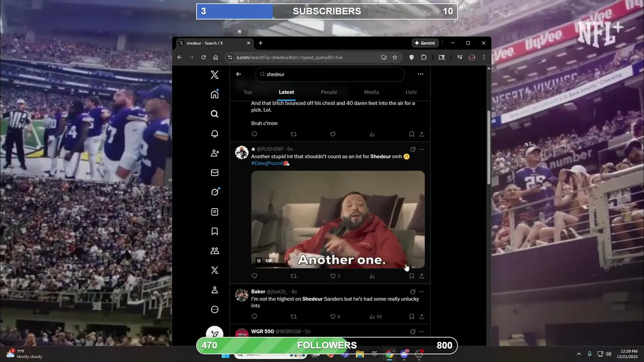Switch to the Lists tab
Viewport: 644px width, 362px height.
pos(411,92)
